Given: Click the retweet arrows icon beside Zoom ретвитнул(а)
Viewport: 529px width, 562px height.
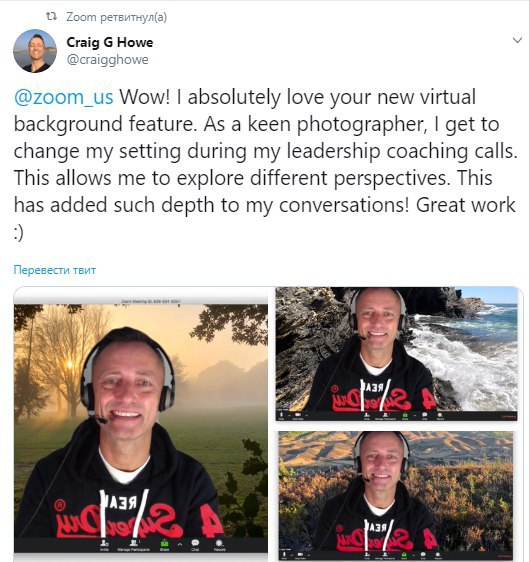Looking at the screenshot, I should (x=51, y=16).
